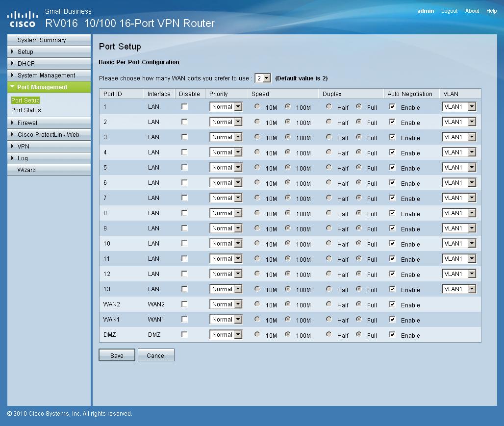Click the Port Setup page heading

120,47
